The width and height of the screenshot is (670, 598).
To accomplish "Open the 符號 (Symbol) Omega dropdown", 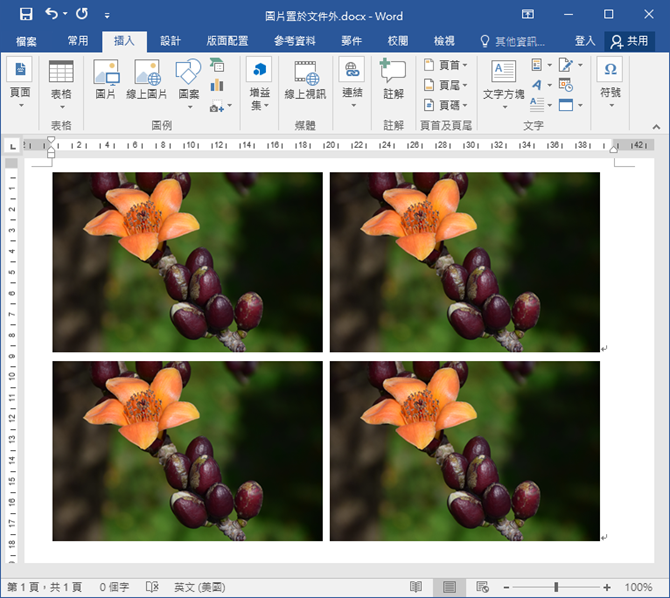I will point(610,83).
